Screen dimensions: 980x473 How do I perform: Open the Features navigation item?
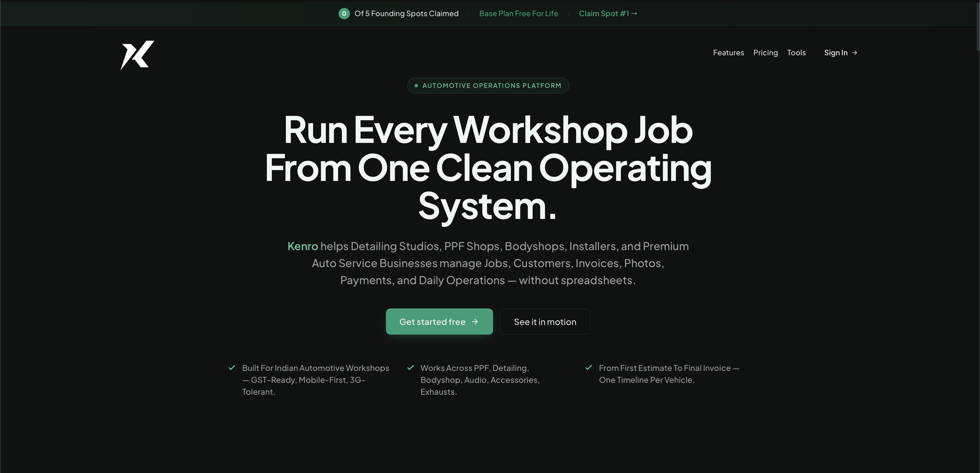(728, 52)
